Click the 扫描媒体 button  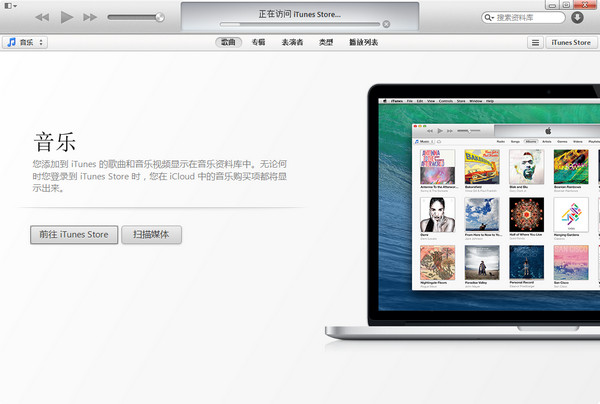pos(151,235)
